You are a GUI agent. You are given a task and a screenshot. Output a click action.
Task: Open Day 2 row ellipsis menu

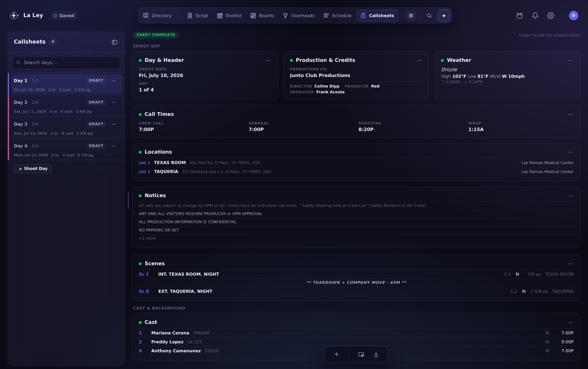tap(114, 102)
